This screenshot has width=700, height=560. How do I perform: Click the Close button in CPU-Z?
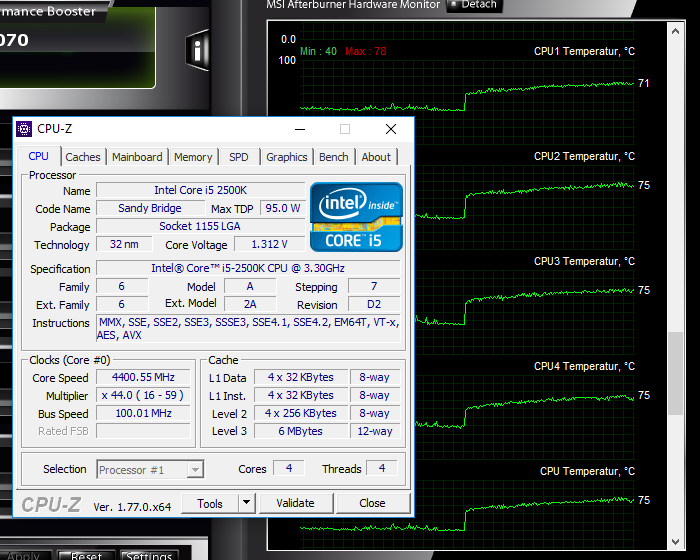click(372, 503)
